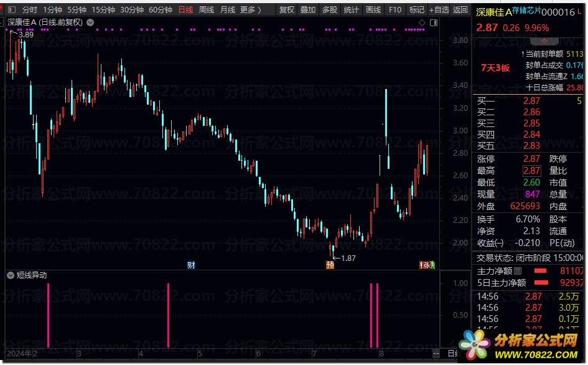Select the 15分钟 period
The height and width of the screenshot is (365, 588).
point(103,10)
